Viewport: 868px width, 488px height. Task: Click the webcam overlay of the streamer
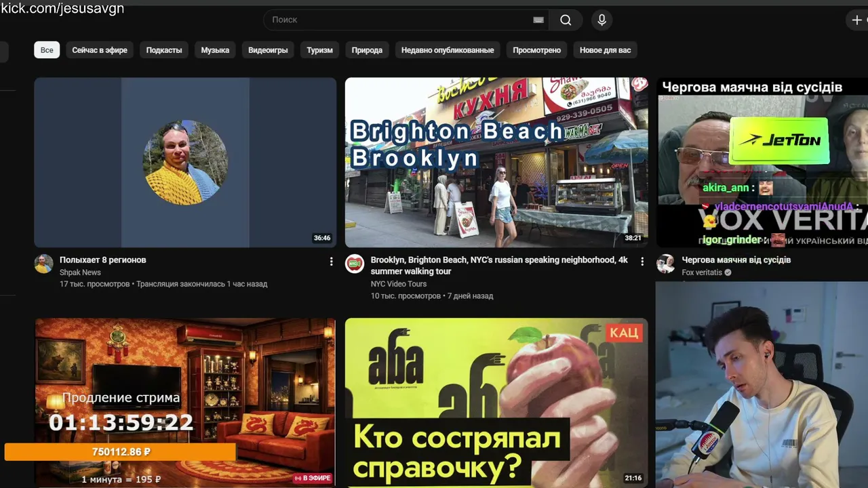pos(762,384)
